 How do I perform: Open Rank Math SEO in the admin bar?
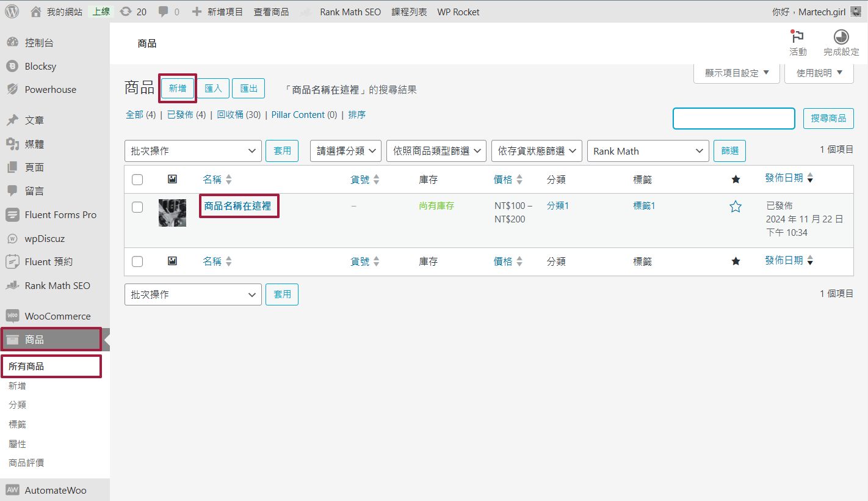[350, 12]
